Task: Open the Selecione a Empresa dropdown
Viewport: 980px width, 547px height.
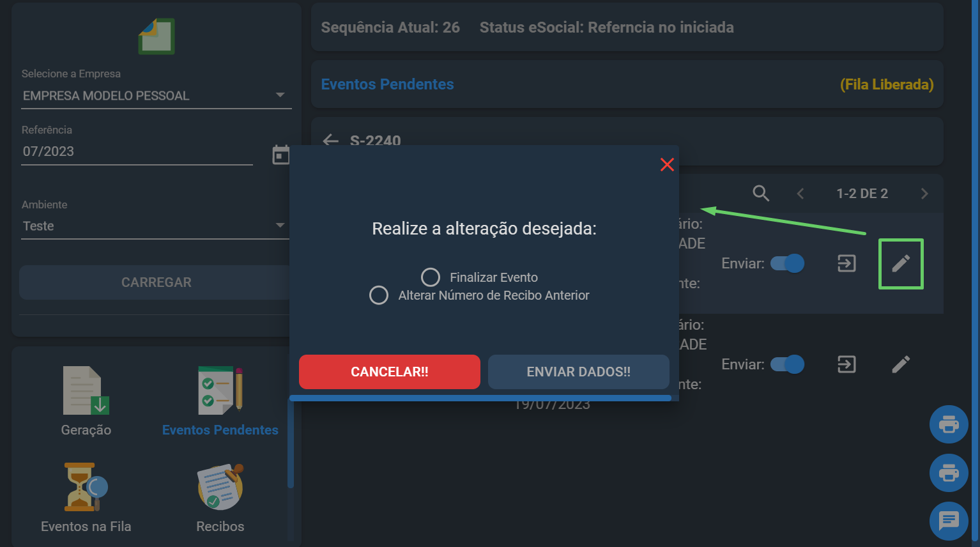Action: (156, 96)
